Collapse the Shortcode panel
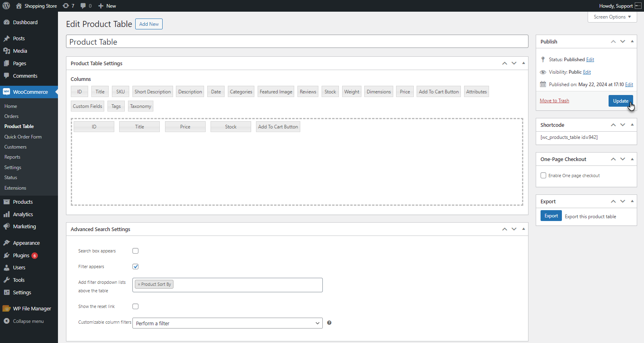Viewport: 644px width, 343px height. [632, 125]
